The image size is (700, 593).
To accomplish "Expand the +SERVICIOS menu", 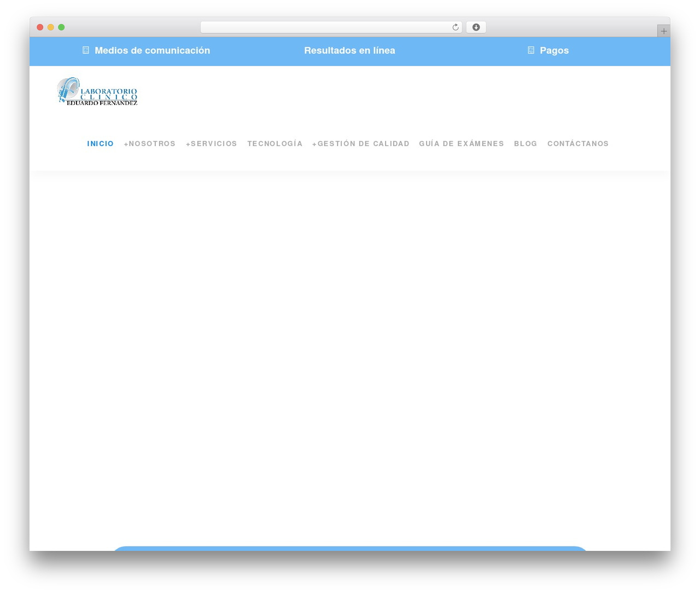I will (x=212, y=144).
